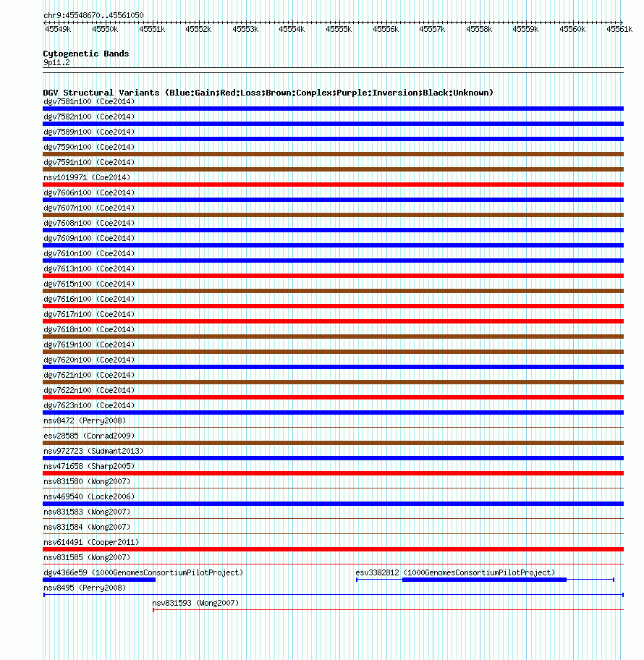Open the nsv8472 (Perry2008) label
Viewport: 644px width, 660px height.
[85, 420]
